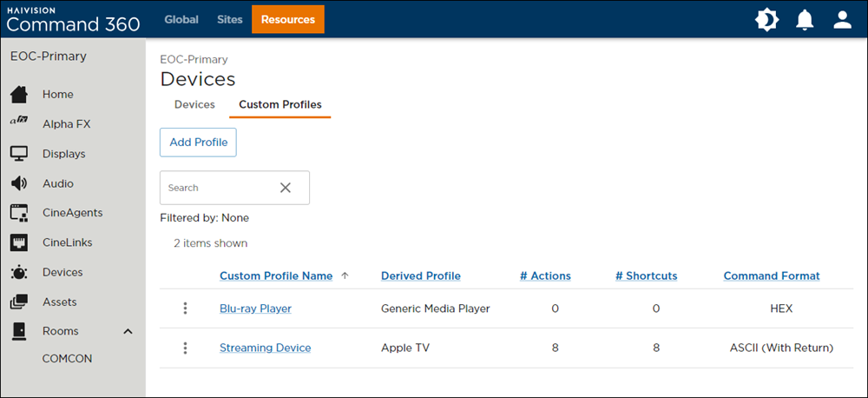Click the Assets sidebar icon
Viewport: 868px width, 398px height.
[19, 302]
